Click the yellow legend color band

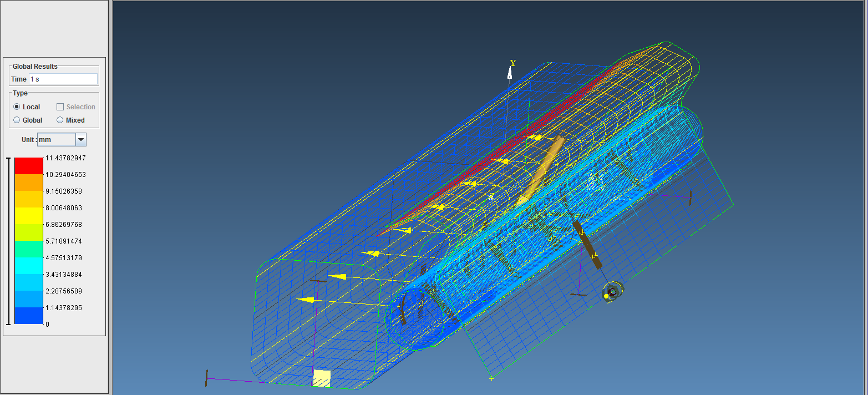click(x=29, y=216)
